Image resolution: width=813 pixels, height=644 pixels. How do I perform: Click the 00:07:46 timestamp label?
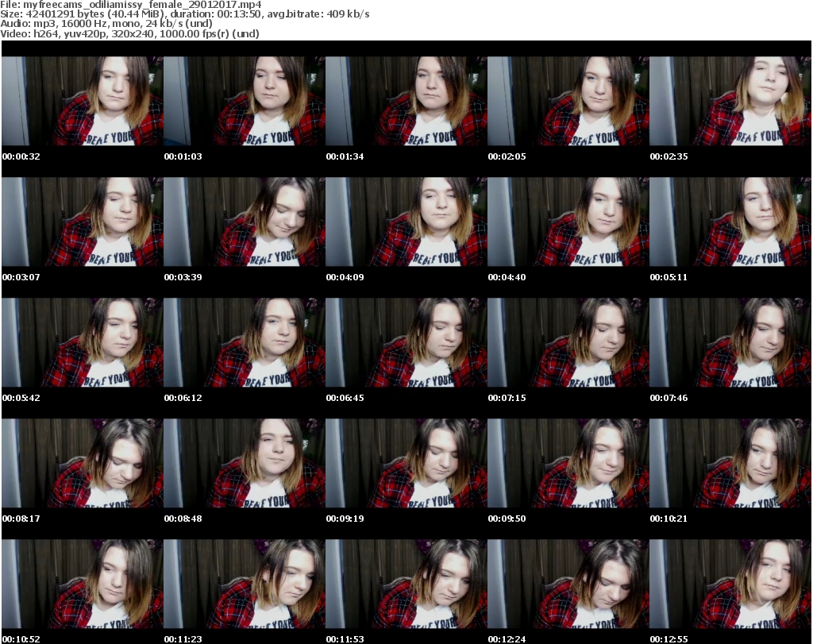point(669,398)
